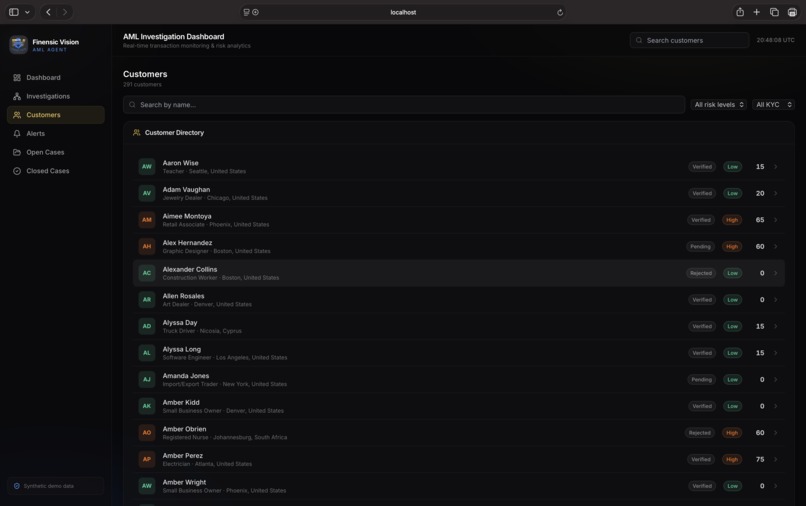
Task: Go to Open Cases
Action: tap(56, 152)
